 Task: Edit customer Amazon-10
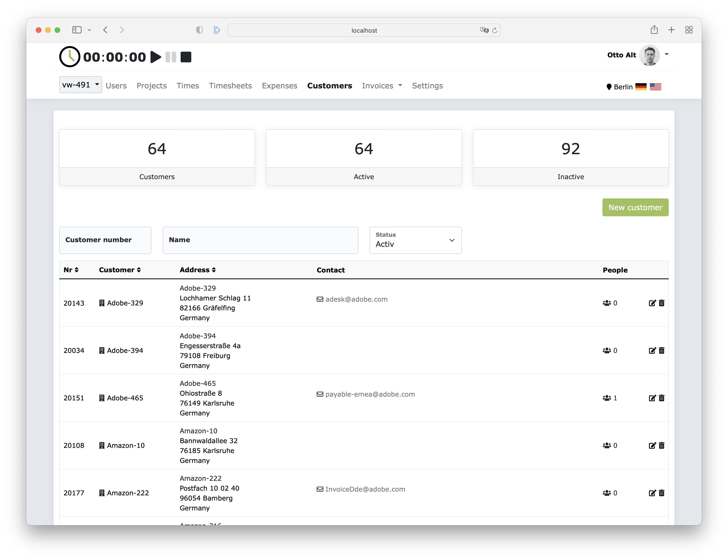coord(652,445)
